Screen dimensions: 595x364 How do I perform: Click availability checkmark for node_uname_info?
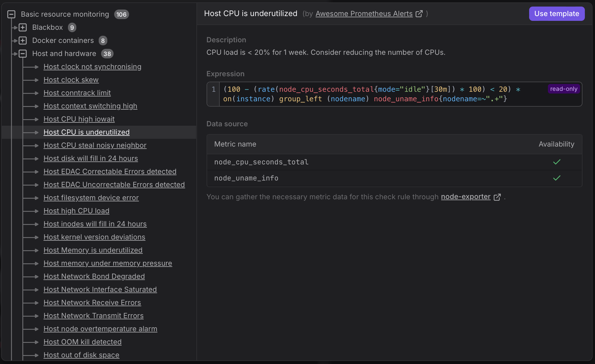557,178
